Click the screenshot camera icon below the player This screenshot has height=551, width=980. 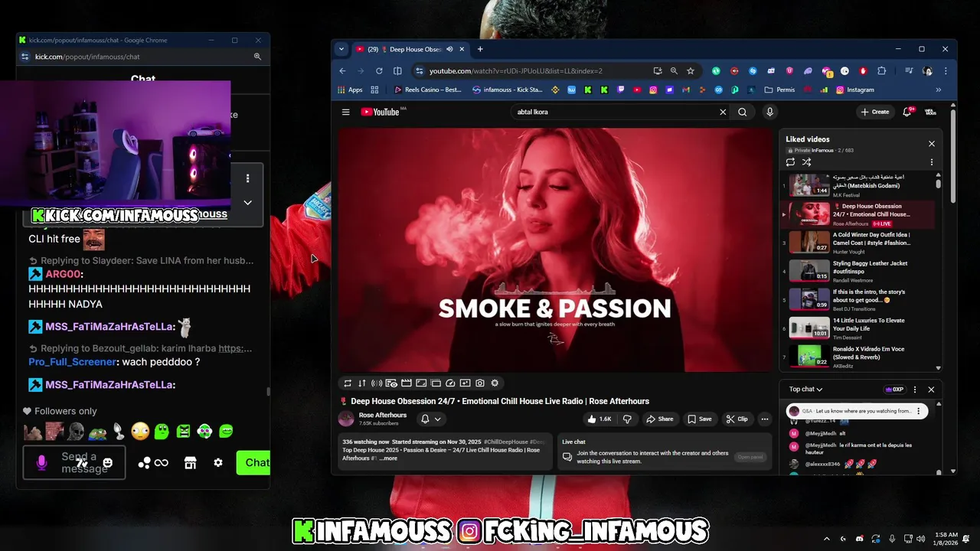click(480, 383)
